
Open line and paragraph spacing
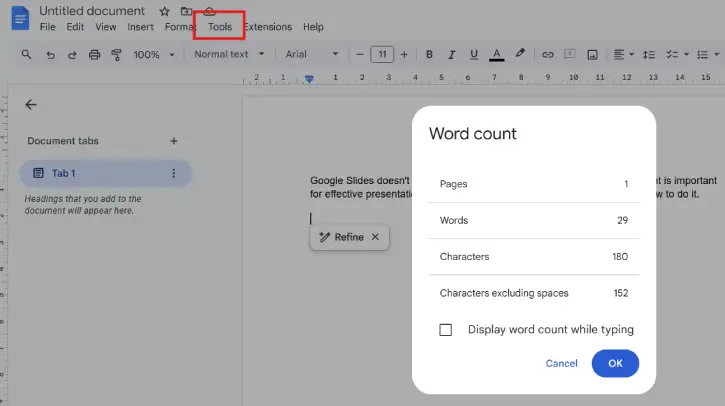(649, 55)
